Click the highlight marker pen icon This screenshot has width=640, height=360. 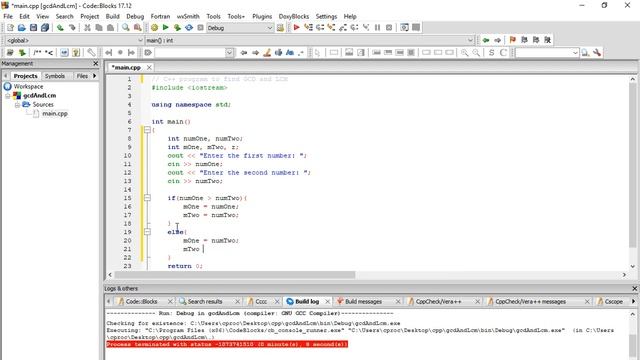point(267,53)
